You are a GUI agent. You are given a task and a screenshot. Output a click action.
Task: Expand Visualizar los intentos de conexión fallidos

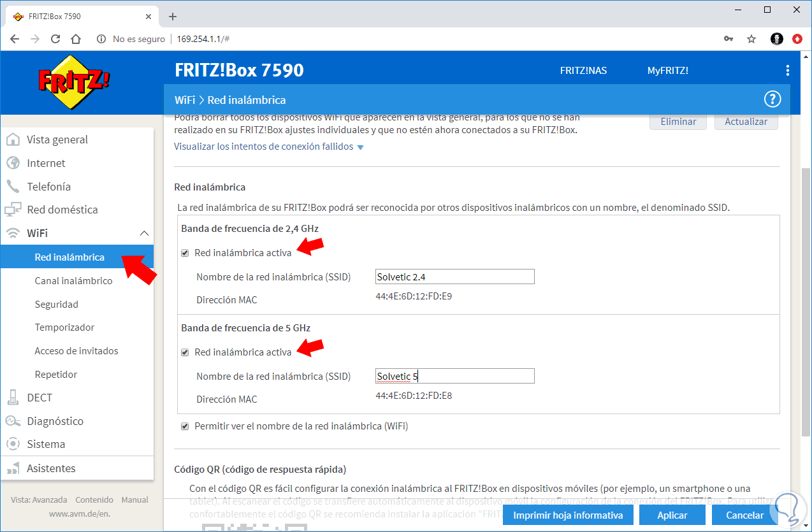268,147
